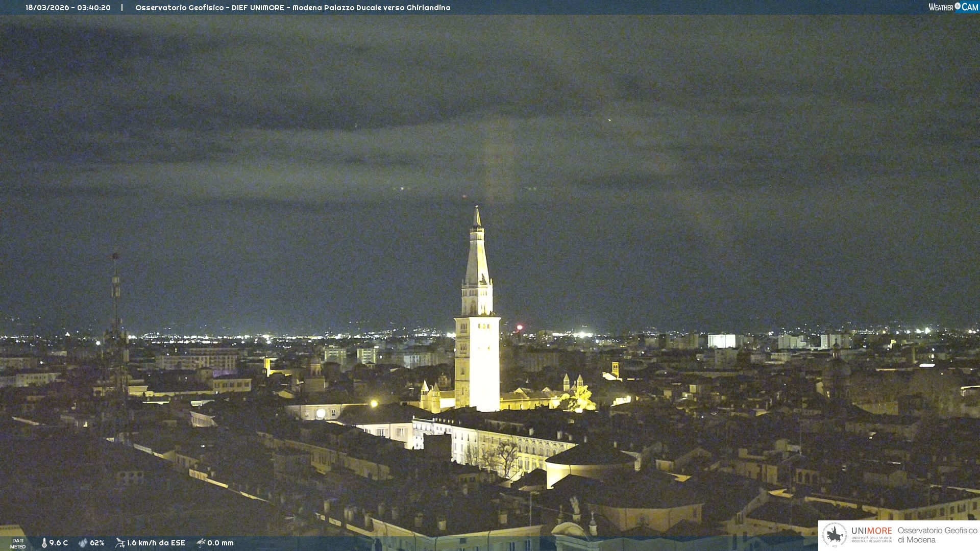Screen dimensions: 980x551
Task: Click the 9.6 C temperature reading
Action: point(59,543)
